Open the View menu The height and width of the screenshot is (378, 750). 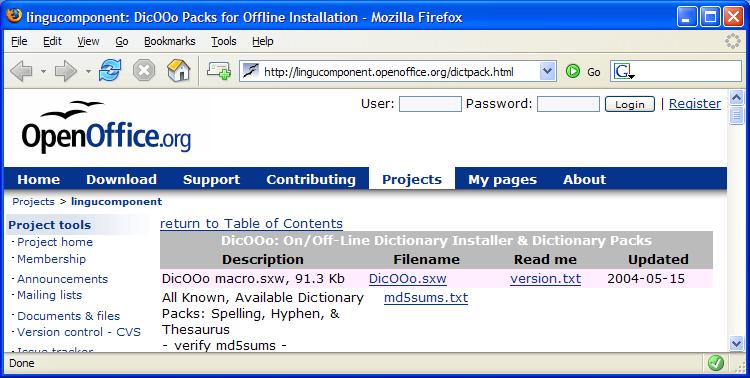tap(88, 41)
